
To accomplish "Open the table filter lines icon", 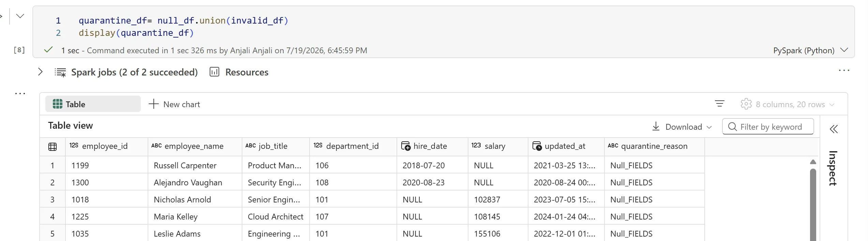I will click(720, 103).
